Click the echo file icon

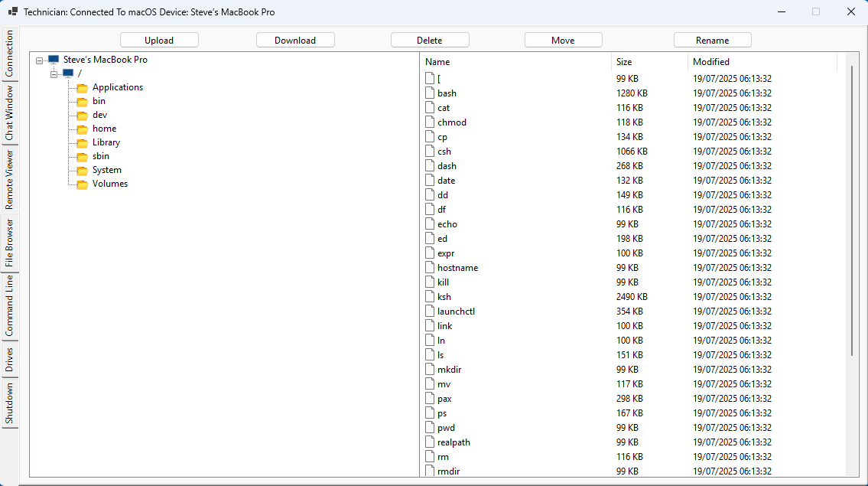430,223
